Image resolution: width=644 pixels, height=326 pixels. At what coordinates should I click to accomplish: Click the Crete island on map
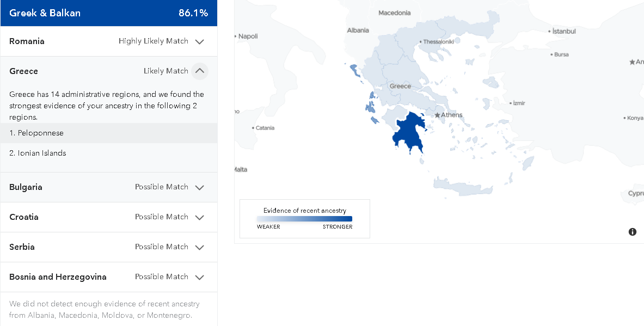coord(463,186)
